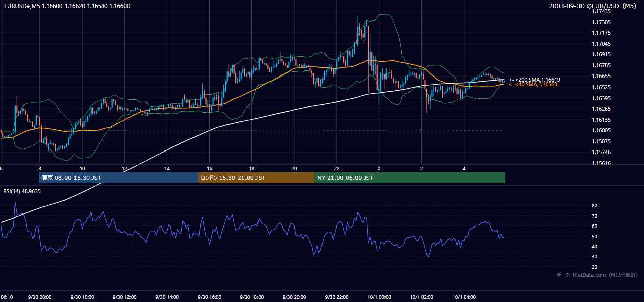The width and height of the screenshot is (644, 302).
Task: Click the 9/30 22:00 time axis label
Action: [x=336, y=297]
